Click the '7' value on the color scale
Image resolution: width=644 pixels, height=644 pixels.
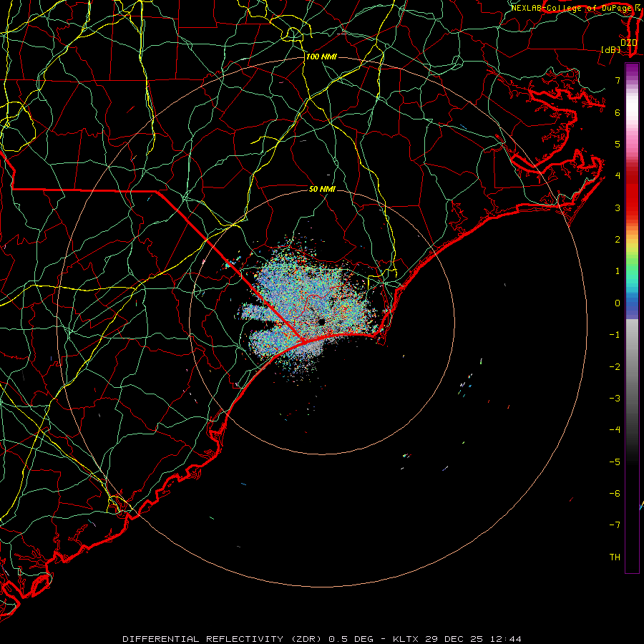click(618, 80)
